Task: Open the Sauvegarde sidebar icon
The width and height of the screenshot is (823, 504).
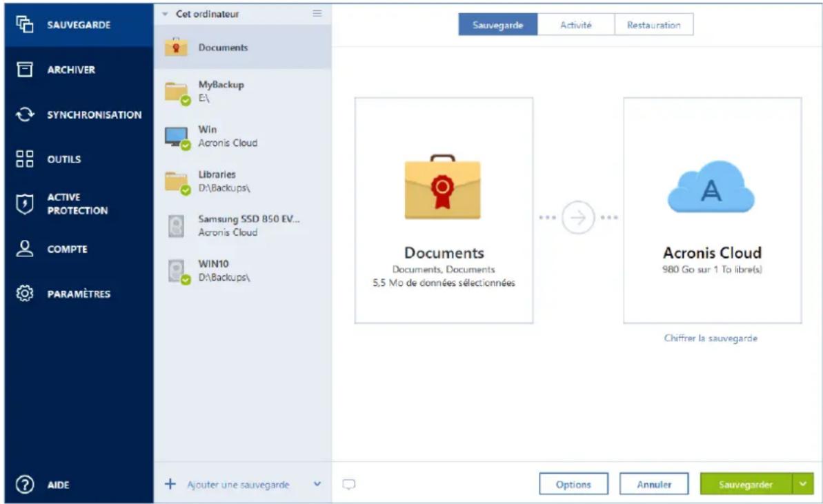Action: 25,24
